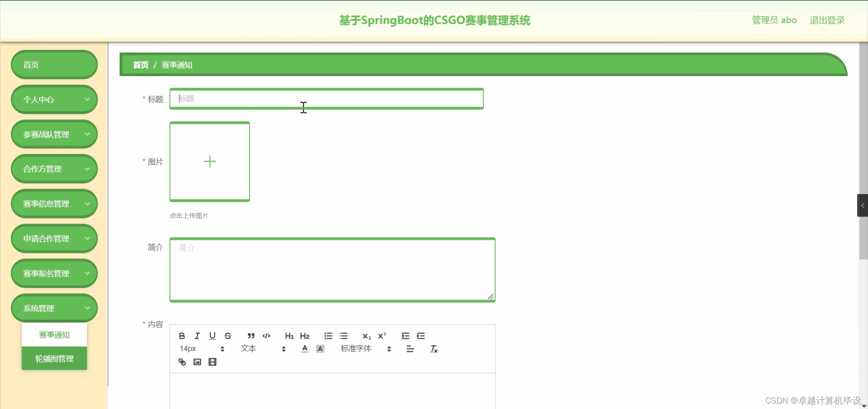
Task: Toggle strikethrough formatting
Action: [228, 336]
